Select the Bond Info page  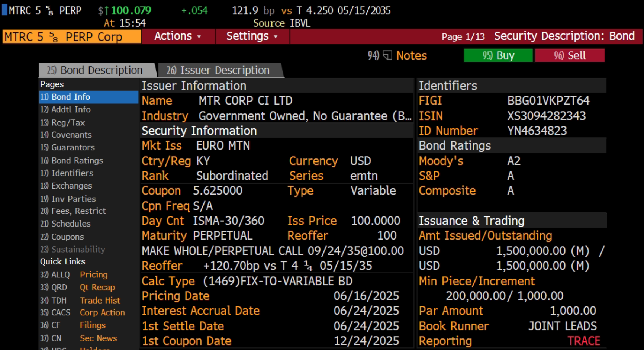tap(88, 97)
